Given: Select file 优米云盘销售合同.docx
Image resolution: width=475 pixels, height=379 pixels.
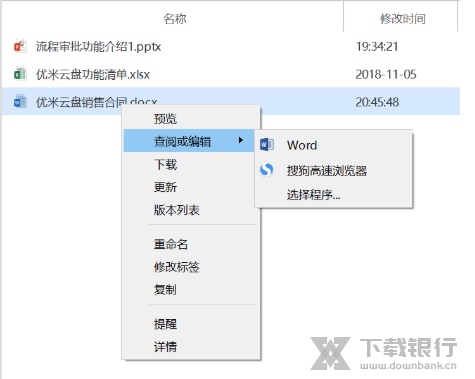Looking at the screenshot, I should click(x=97, y=102).
